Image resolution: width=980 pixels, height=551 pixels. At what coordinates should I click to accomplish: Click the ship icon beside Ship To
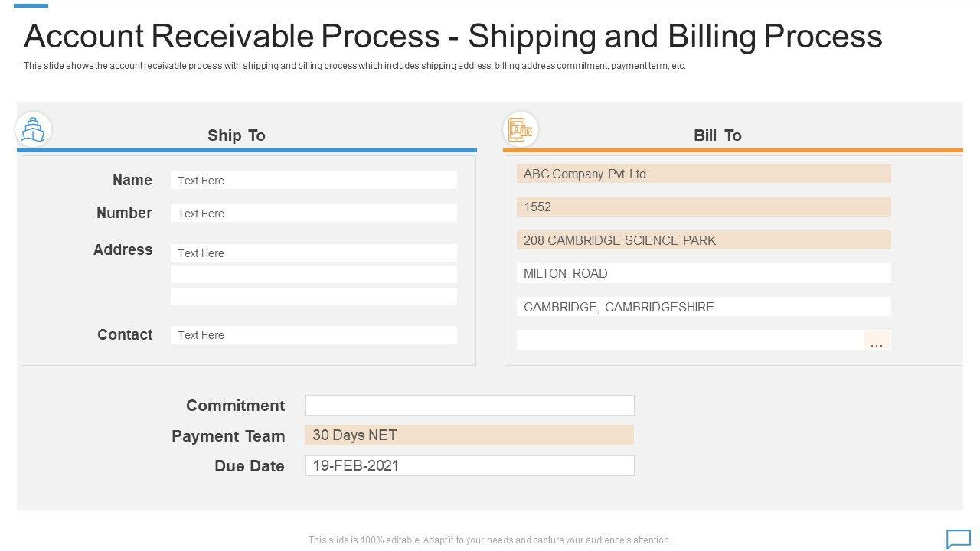[x=33, y=129]
